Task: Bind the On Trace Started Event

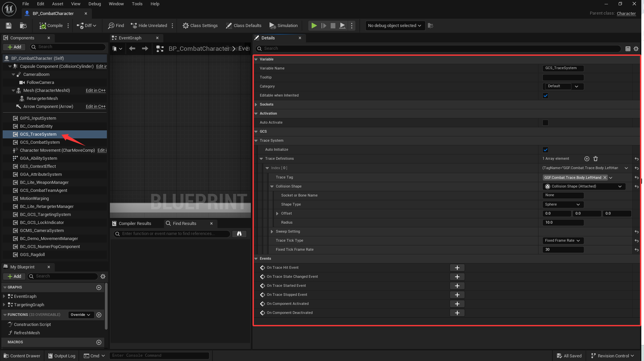Action: [457, 285]
